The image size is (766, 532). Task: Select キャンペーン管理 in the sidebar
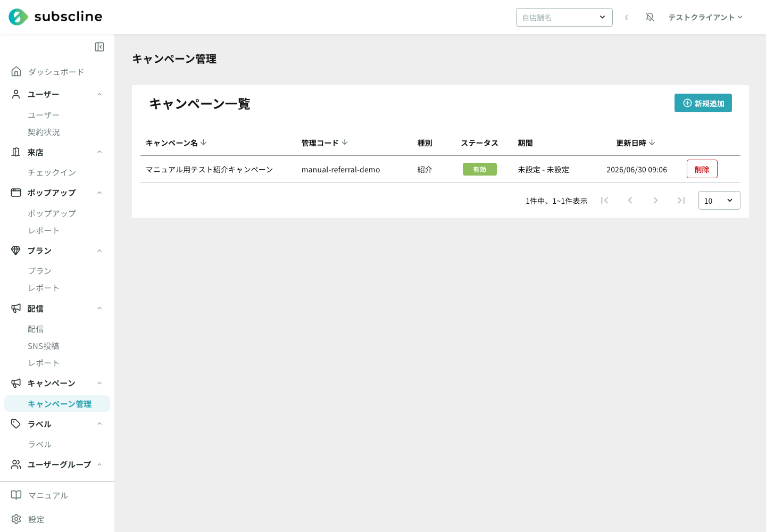pos(57,404)
